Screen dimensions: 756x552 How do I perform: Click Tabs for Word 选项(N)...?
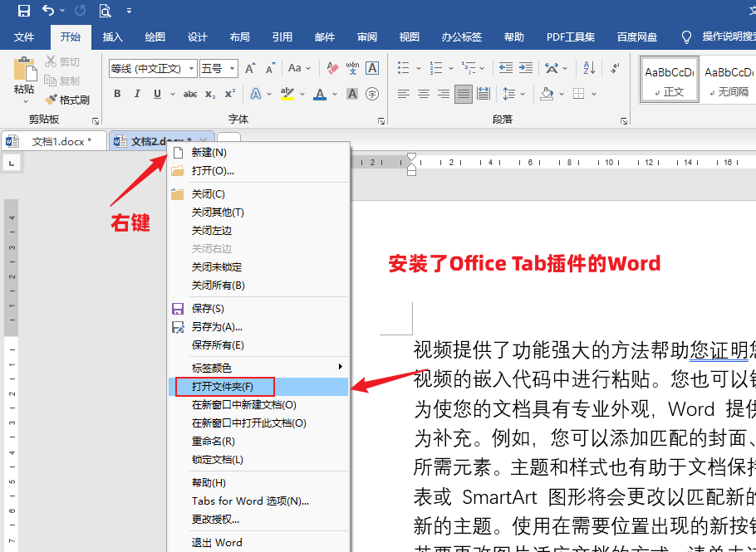click(x=258, y=501)
